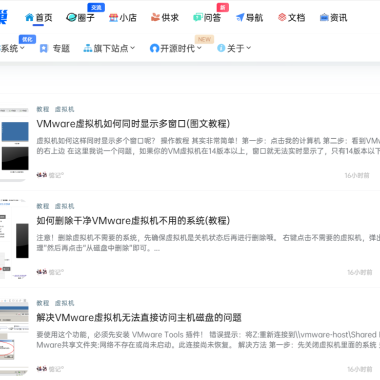The image size is (380, 380).
Task: Open the 小店 menu item
Action: (x=128, y=18)
